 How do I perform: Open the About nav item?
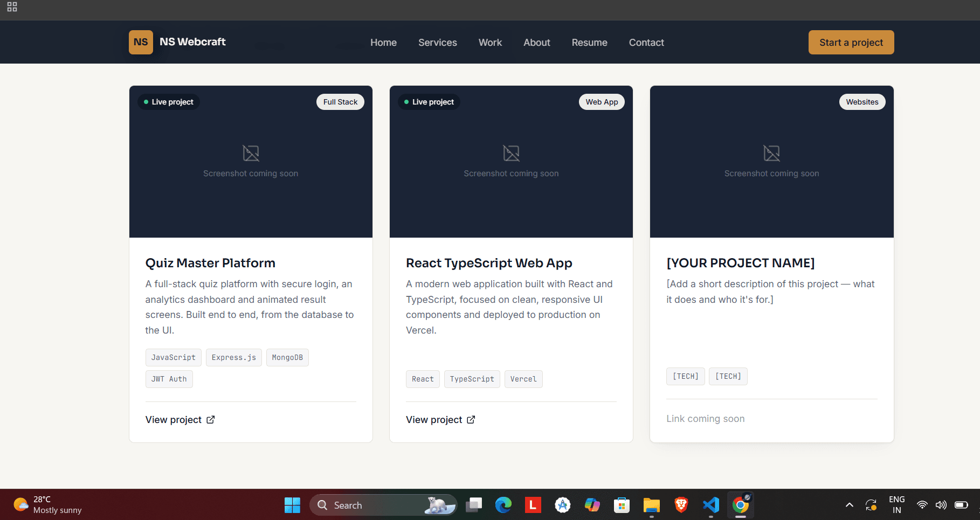[x=536, y=43]
